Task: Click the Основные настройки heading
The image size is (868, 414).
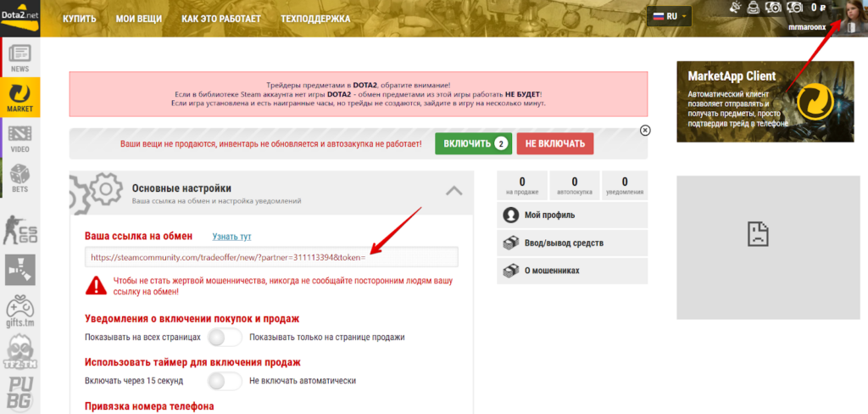Action: pos(181,188)
